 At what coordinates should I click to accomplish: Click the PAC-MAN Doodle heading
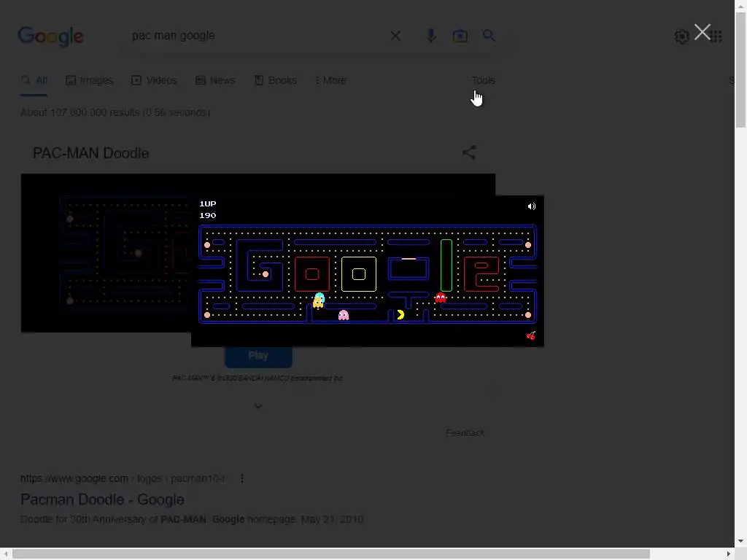tap(91, 153)
